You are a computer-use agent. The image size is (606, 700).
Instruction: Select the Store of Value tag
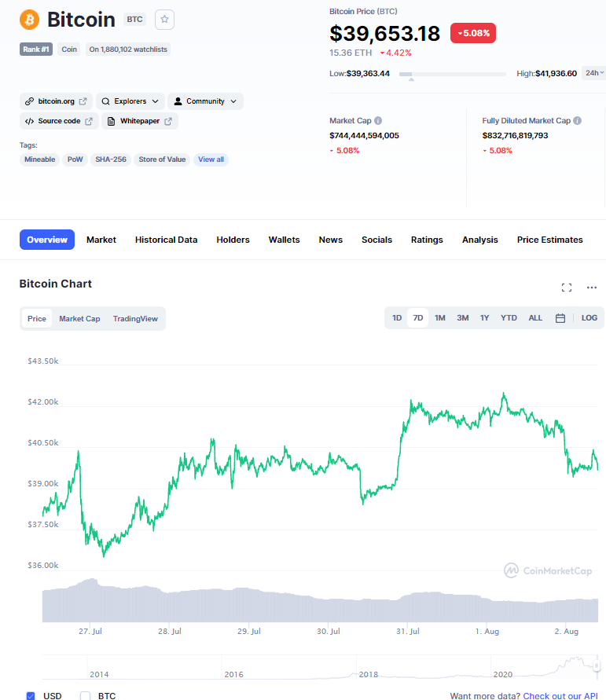tap(162, 159)
